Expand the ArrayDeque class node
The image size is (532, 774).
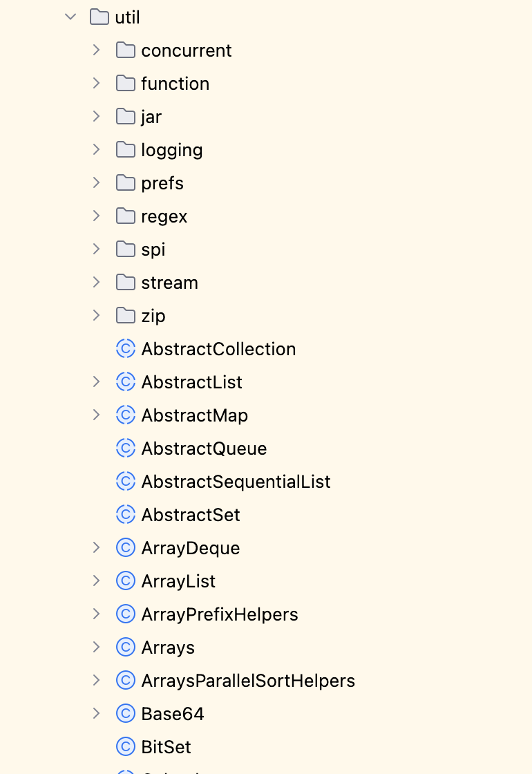pyautogui.click(x=96, y=548)
